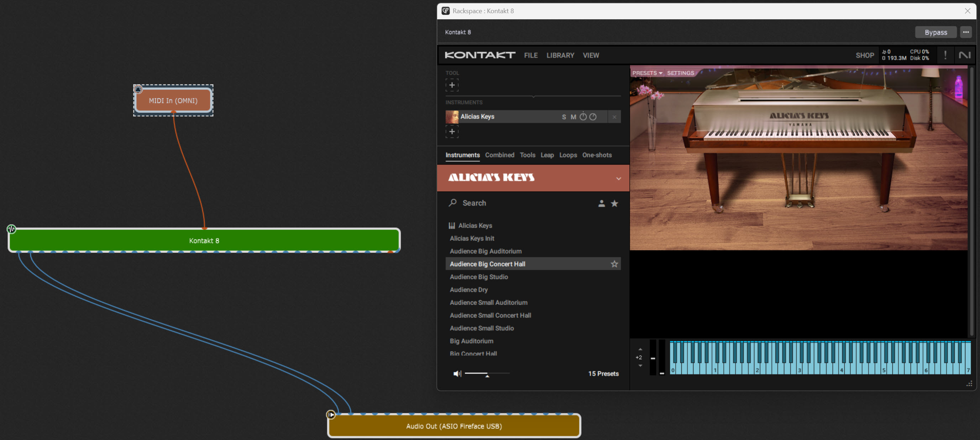Mute the Alicias Keys instrument
Viewport: 980px width, 440px height.
pyautogui.click(x=573, y=117)
